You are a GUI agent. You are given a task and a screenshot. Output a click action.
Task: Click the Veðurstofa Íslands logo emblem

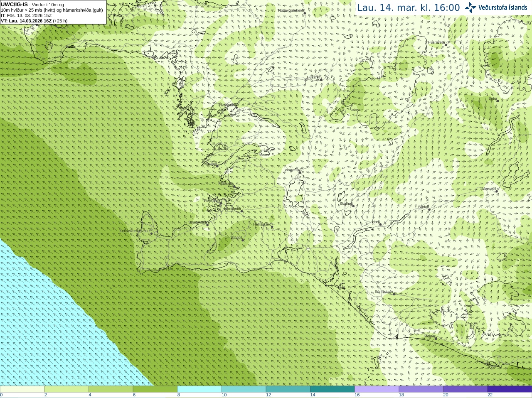click(x=470, y=7)
